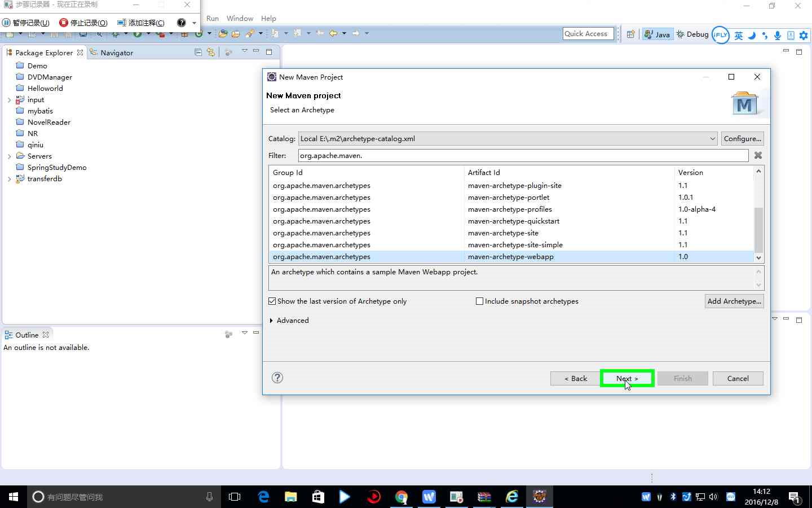Click the Search pencil toolbar icon
The image size is (812, 508).
(x=250, y=33)
